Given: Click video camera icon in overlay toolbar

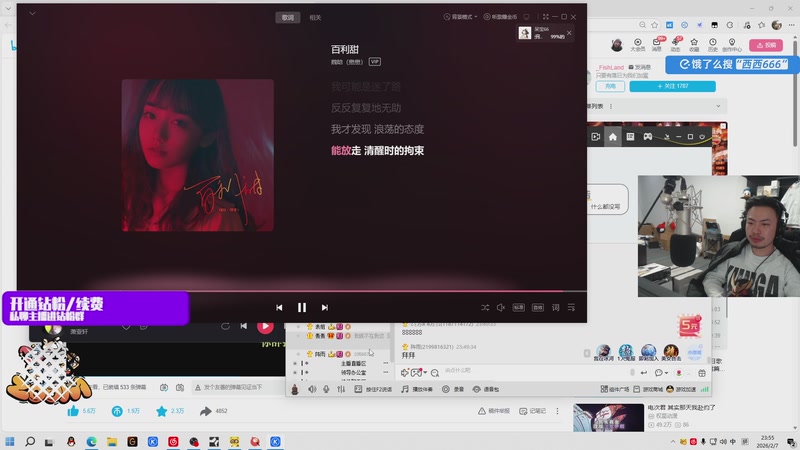Looking at the screenshot, I should tap(595, 137).
